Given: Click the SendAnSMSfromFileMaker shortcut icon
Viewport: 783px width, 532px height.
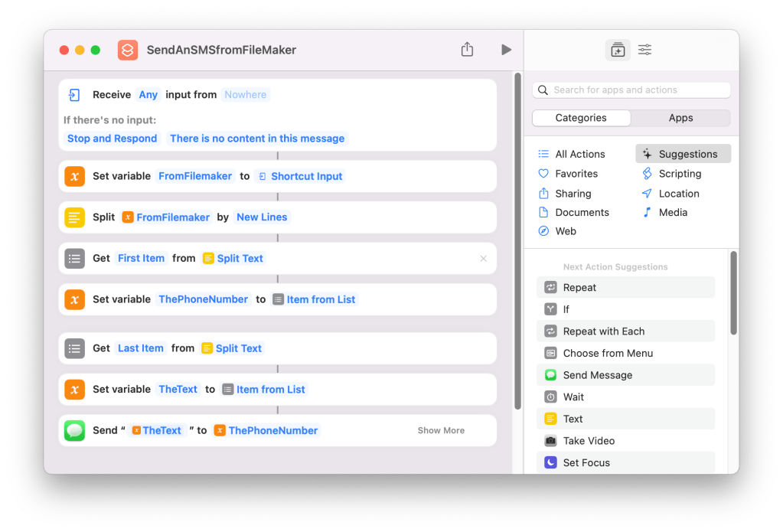Looking at the screenshot, I should click(x=128, y=50).
